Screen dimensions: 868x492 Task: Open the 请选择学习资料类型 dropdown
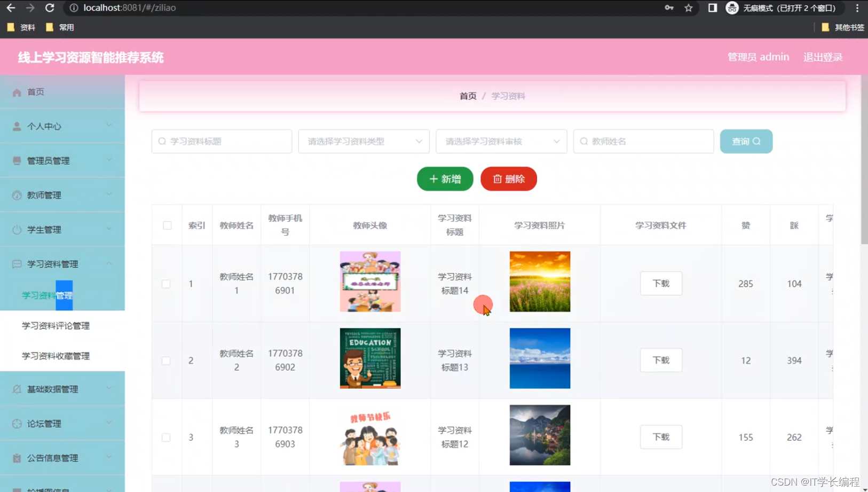pyautogui.click(x=364, y=141)
